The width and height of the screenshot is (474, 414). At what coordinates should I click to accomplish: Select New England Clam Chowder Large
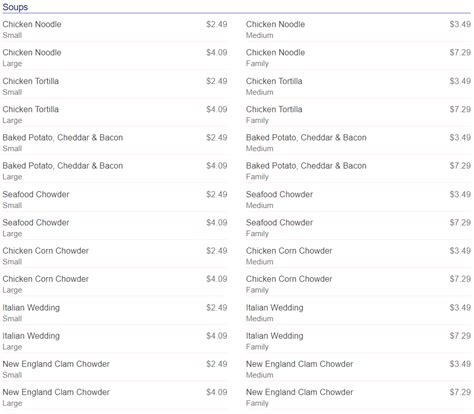tap(115, 398)
